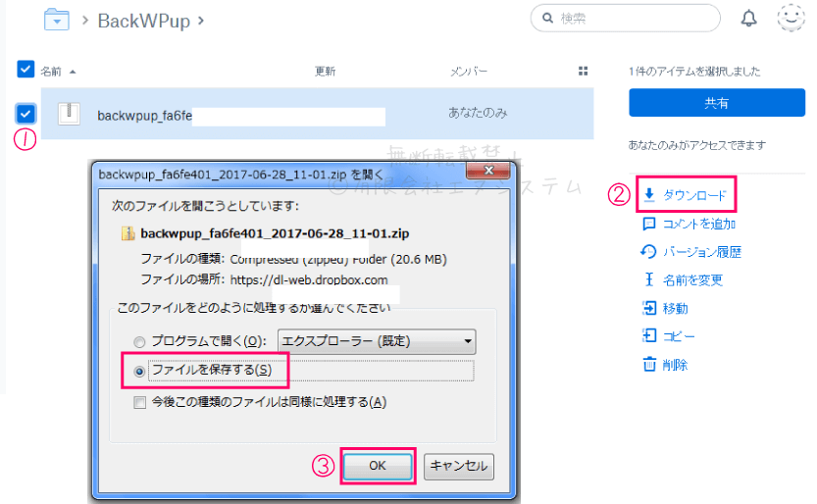
Task: Close the file open dialog
Action: 488,171
